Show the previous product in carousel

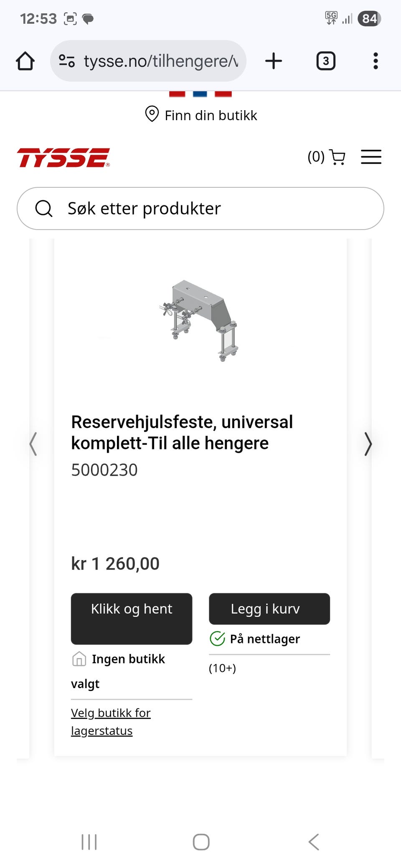33,444
